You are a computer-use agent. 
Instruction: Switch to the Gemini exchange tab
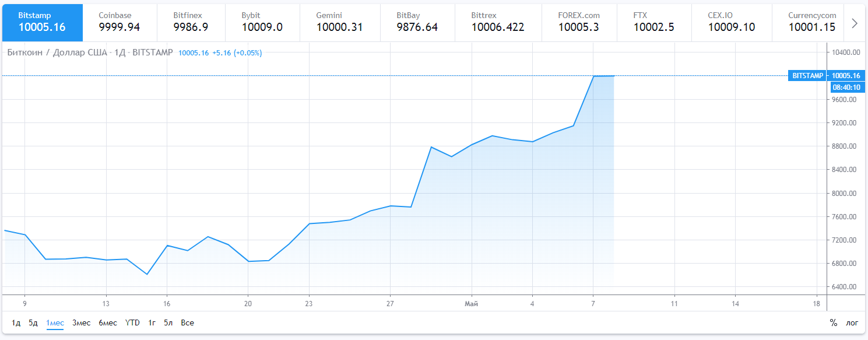[x=339, y=22]
